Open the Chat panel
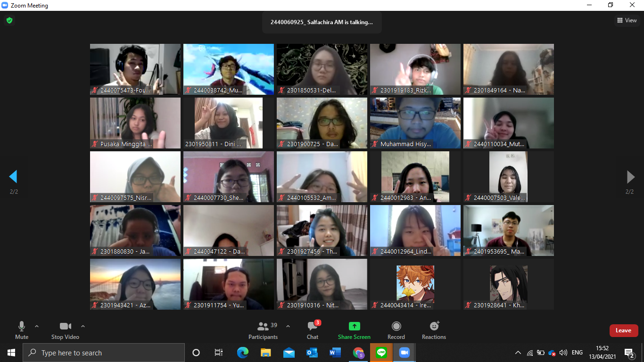The image size is (644, 362). (x=313, y=330)
